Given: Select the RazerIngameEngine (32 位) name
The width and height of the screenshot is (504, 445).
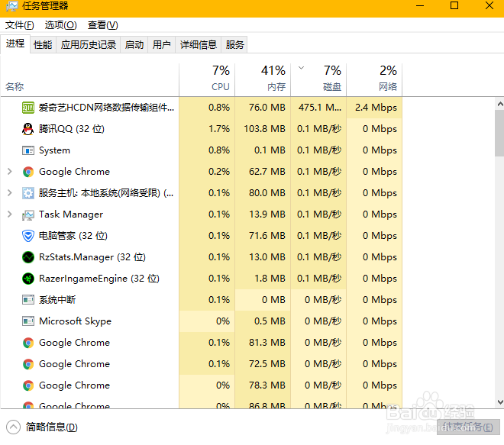Looking at the screenshot, I should [x=99, y=279].
